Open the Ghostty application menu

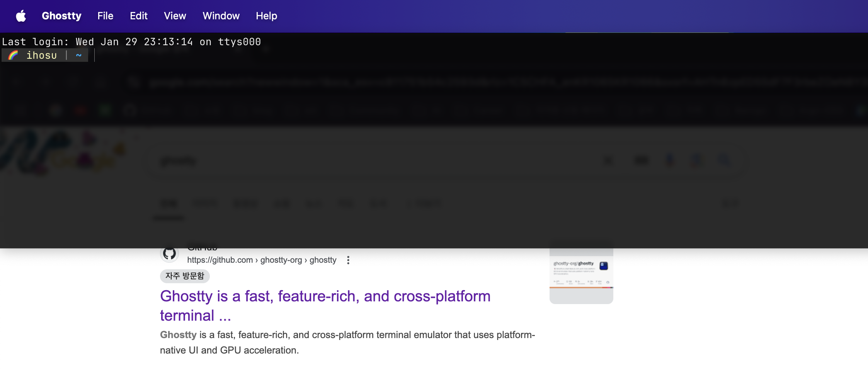[x=61, y=16]
